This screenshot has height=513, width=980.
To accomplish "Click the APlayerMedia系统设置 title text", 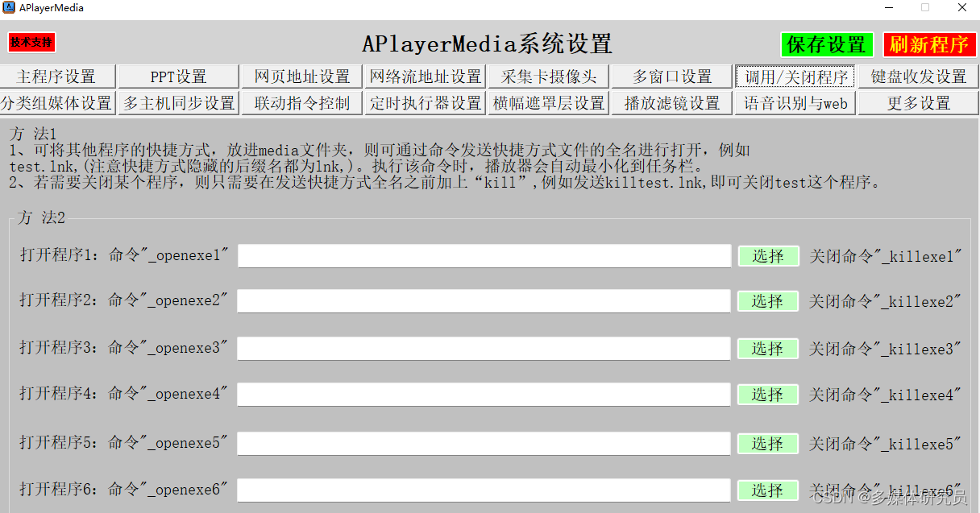I will click(487, 43).
